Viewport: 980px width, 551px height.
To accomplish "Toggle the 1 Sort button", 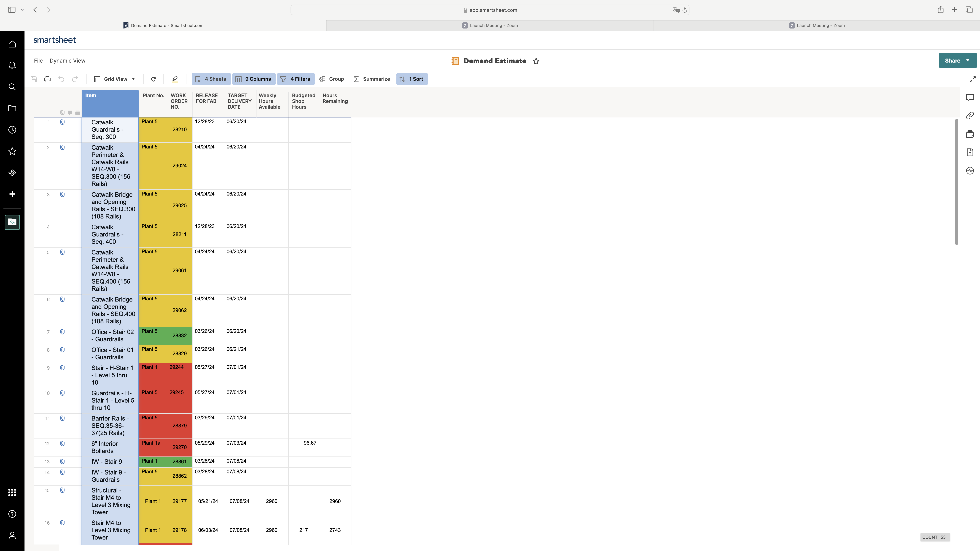I will coord(412,79).
